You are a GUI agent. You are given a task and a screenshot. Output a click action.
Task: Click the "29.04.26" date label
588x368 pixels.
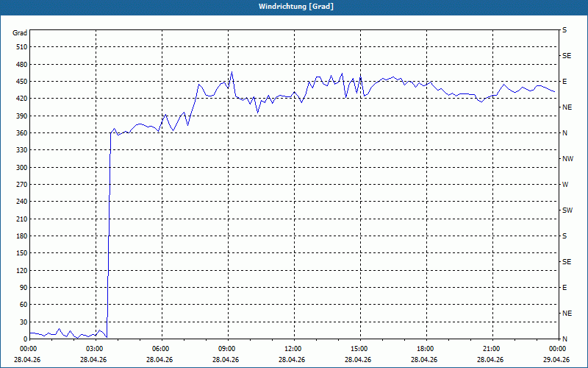(556, 360)
